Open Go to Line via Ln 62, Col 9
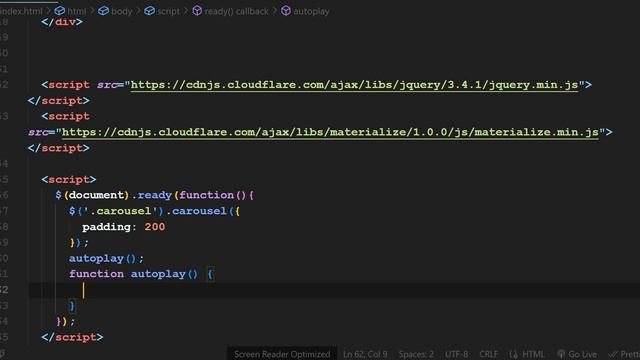The image size is (640, 360). point(365,354)
